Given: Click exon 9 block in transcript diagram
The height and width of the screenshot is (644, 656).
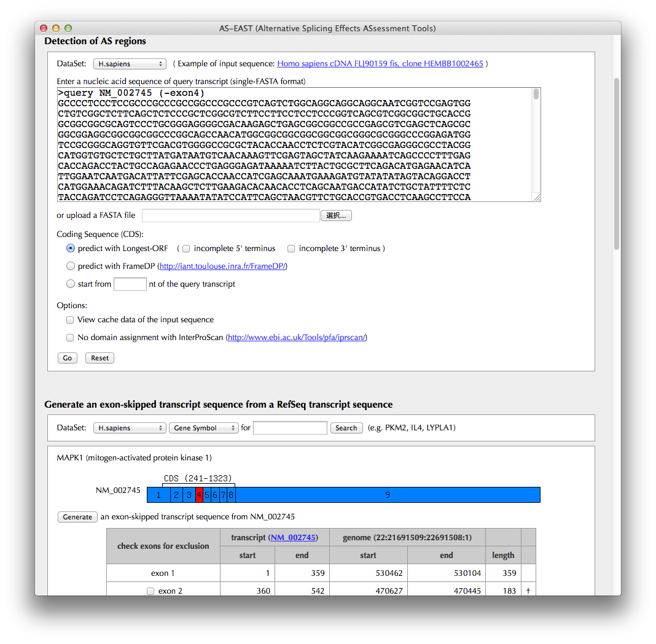Looking at the screenshot, I should 387,495.
